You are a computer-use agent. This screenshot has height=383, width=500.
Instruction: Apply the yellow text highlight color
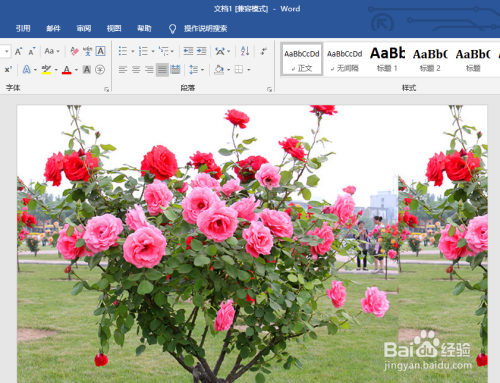click(46, 69)
